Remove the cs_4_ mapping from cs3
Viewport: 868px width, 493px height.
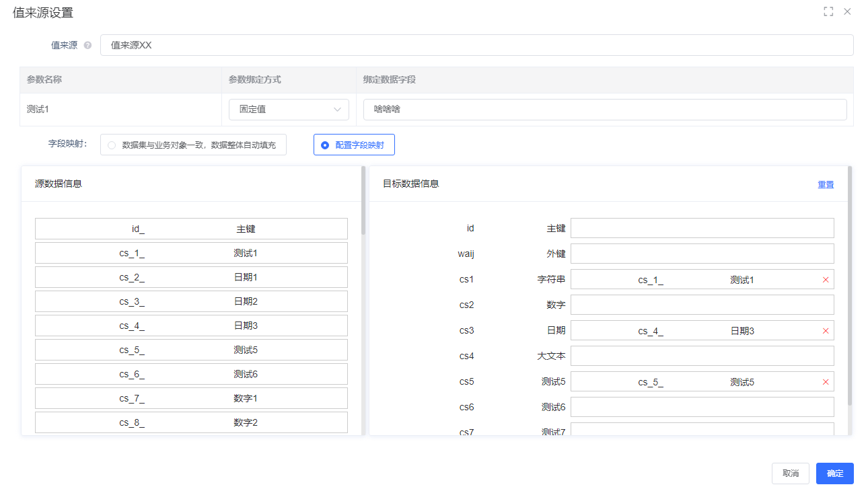coord(826,331)
